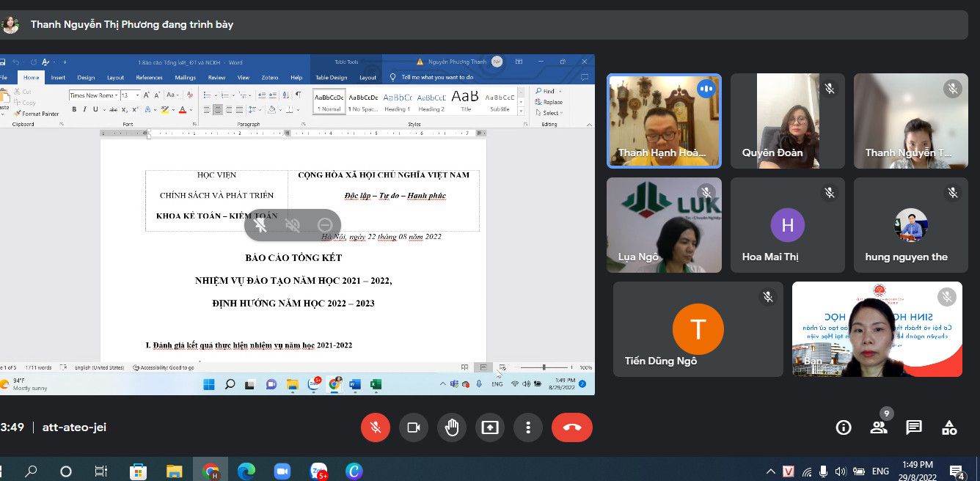Open meeting details info panel
This screenshot has width=980, height=481.
[x=844, y=427]
